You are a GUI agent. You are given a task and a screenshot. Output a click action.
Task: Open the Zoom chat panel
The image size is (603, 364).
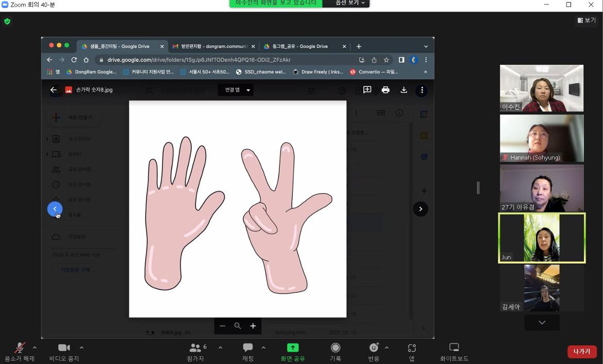[x=248, y=348]
